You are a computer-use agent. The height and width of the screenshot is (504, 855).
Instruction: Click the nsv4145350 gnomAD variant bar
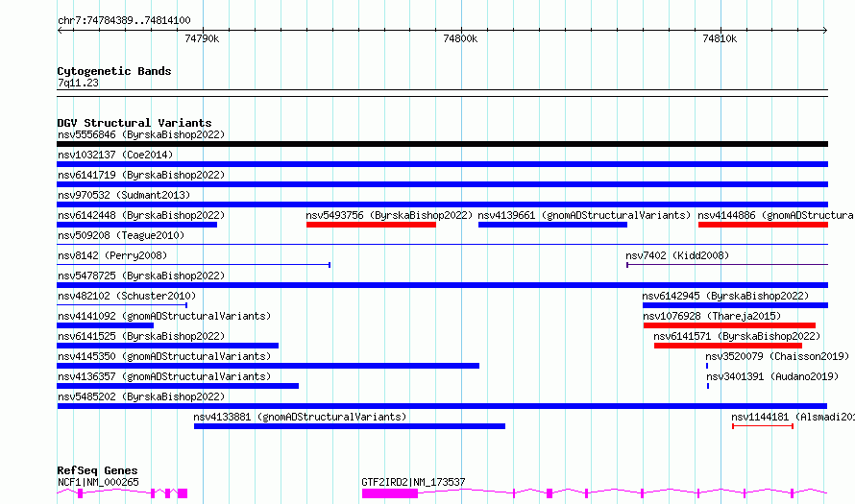(268, 366)
